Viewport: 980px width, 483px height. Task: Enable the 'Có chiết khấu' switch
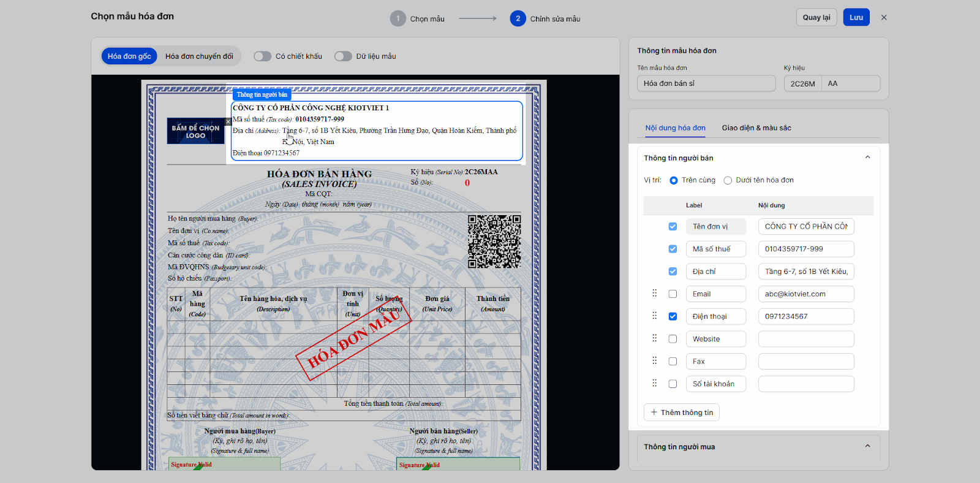(x=263, y=56)
